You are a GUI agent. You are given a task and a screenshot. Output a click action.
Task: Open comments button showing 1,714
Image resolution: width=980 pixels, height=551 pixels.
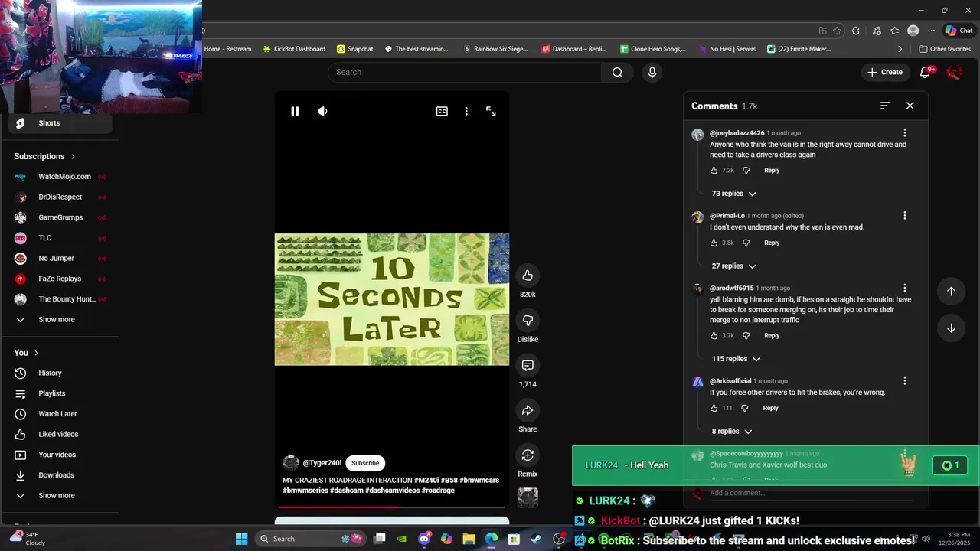pyautogui.click(x=528, y=365)
